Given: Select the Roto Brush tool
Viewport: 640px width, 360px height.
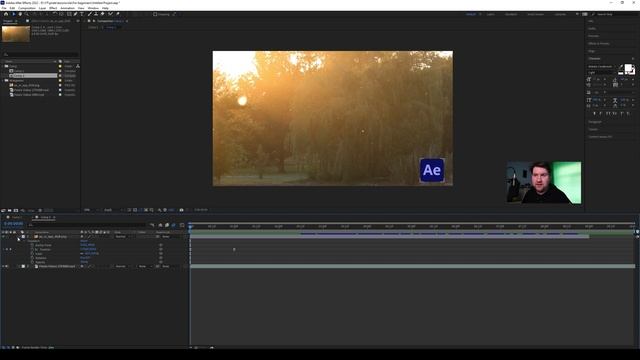Looking at the screenshot, I should click(x=110, y=14).
